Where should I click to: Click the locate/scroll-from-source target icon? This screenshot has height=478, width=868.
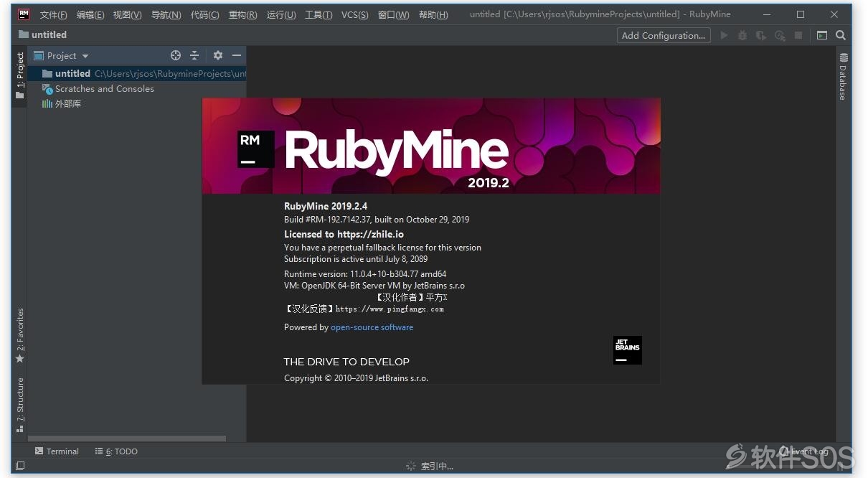pyautogui.click(x=176, y=55)
